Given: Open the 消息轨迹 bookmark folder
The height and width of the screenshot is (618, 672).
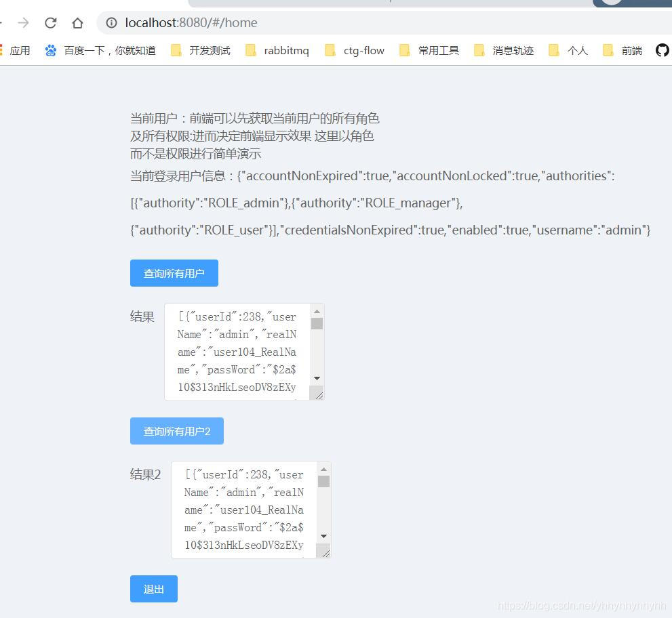Looking at the screenshot, I should click(504, 51).
